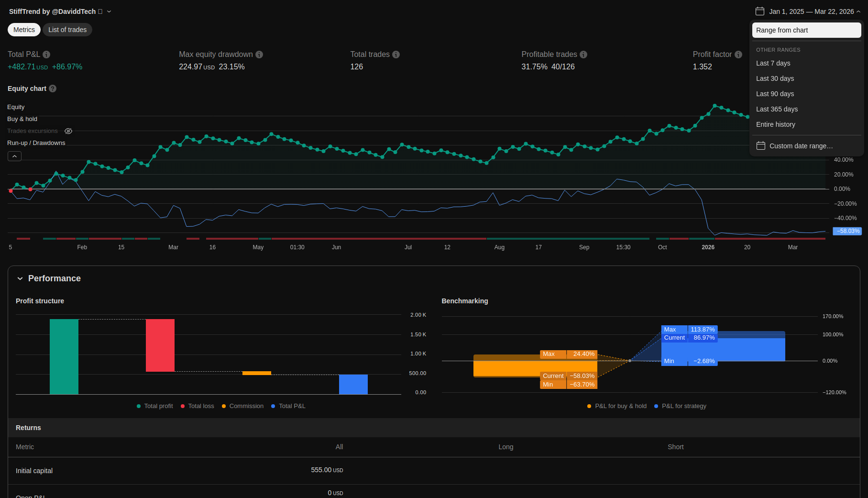Open the strategy name dropdown chevron
This screenshot has height=498, width=868.
coord(109,11)
